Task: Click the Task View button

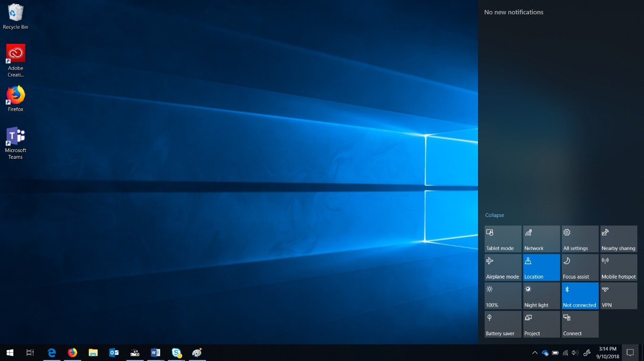Action: point(30,353)
